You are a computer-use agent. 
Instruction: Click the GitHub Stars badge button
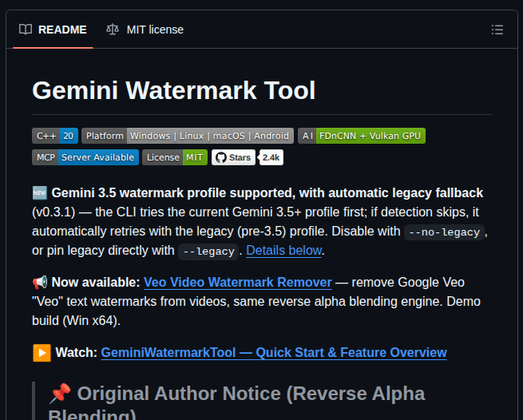pos(233,157)
